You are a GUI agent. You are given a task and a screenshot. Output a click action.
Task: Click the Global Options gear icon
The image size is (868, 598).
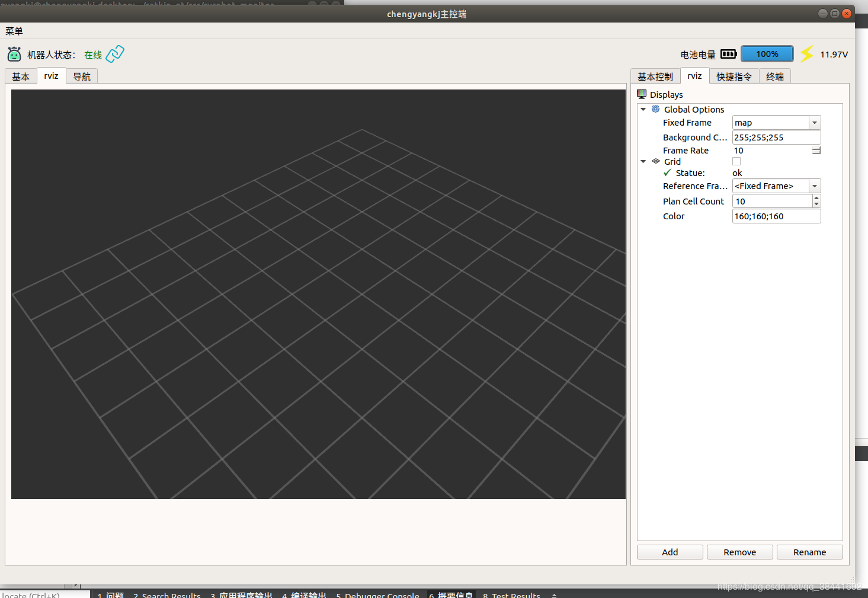[x=655, y=109]
